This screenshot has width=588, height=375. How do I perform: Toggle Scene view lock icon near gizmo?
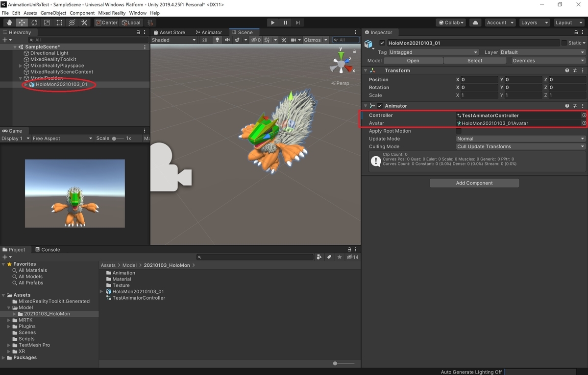tap(354, 51)
